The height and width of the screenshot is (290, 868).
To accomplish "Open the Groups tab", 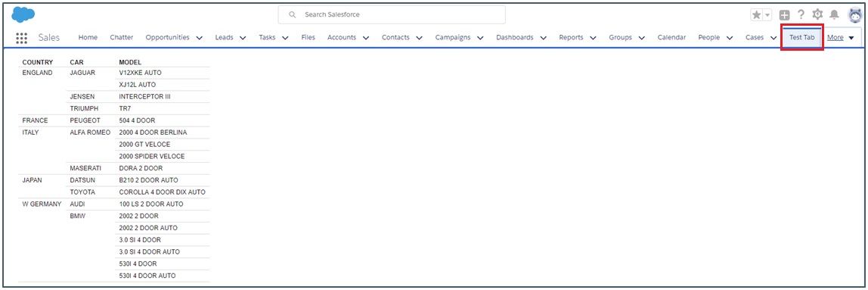I will (621, 37).
